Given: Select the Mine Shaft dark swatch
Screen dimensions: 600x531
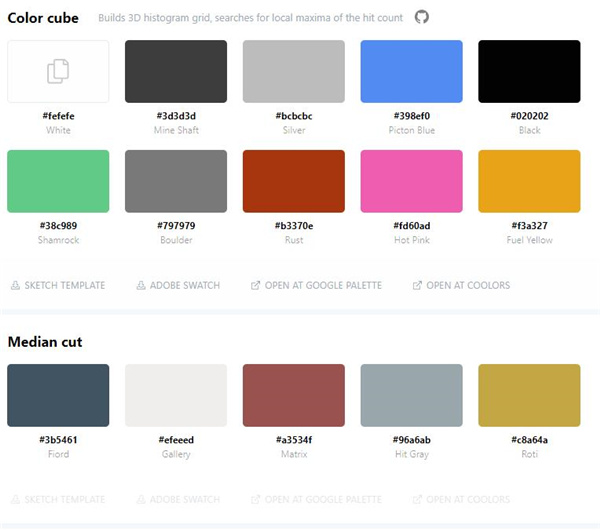Looking at the screenshot, I should point(176,71).
